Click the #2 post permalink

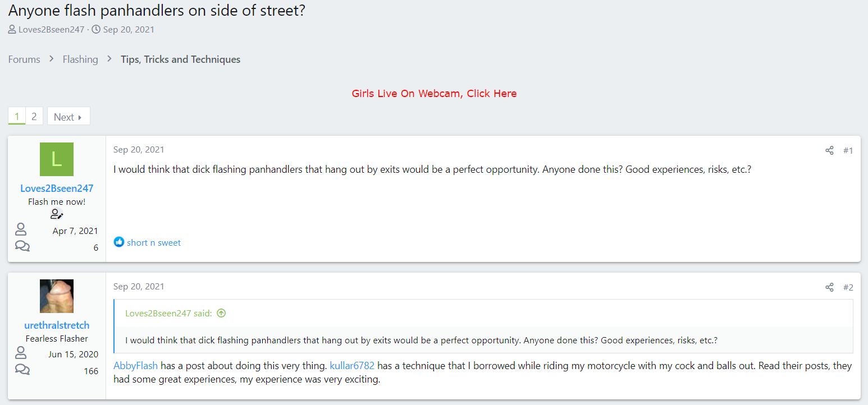(848, 287)
